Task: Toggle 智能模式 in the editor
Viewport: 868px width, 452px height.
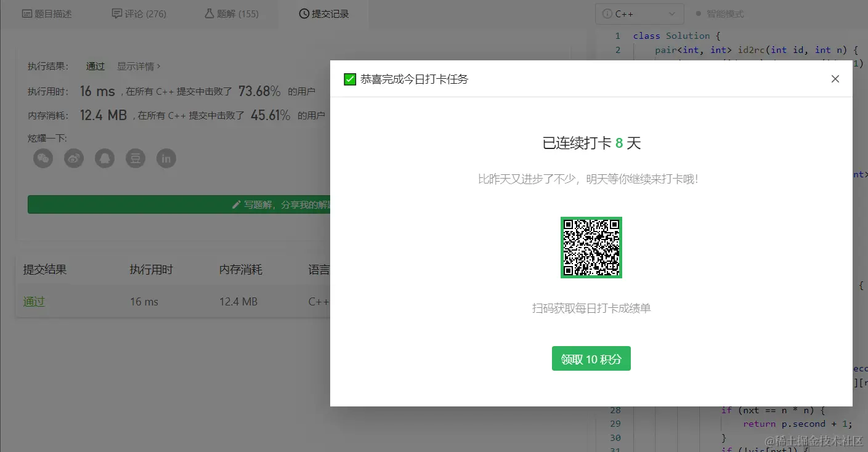Action: (x=720, y=14)
